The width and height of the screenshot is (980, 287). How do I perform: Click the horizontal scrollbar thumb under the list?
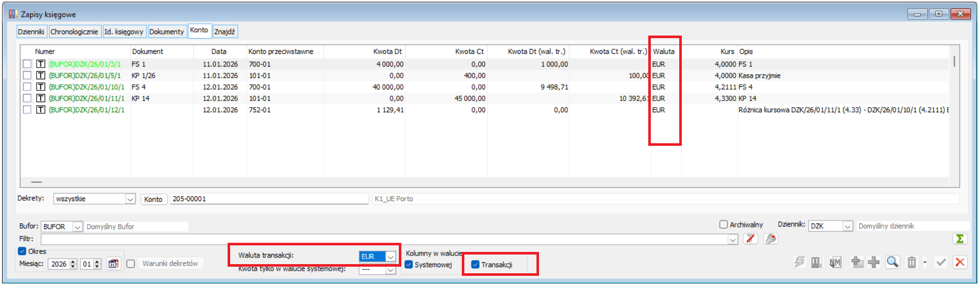37,182
